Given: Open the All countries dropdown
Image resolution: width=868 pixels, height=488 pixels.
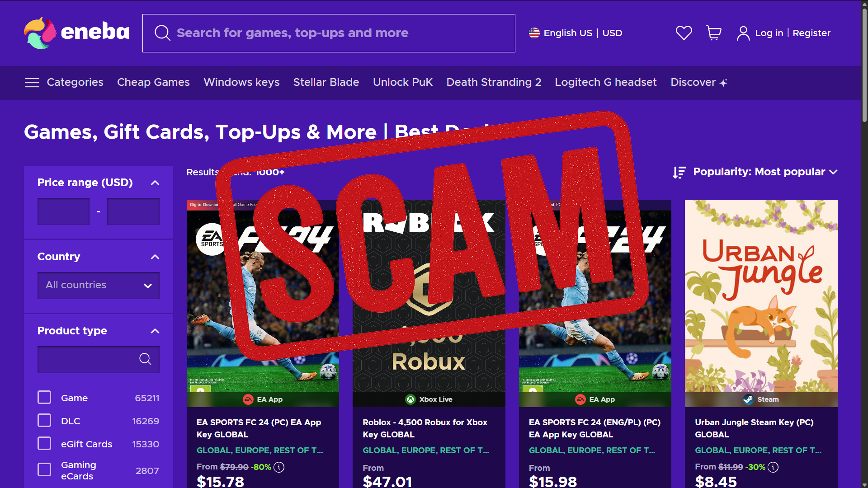Looking at the screenshot, I should pos(99,285).
